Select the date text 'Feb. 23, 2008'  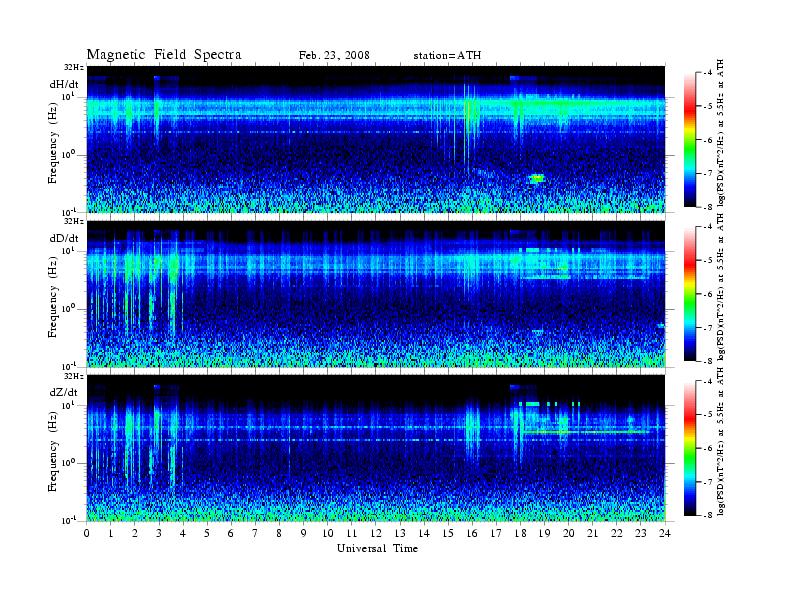[x=334, y=56]
